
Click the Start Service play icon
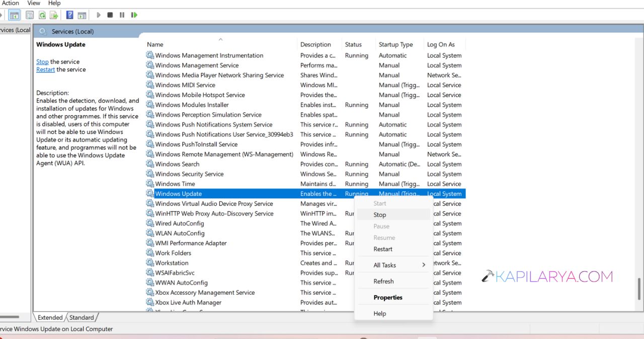coord(99,15)
